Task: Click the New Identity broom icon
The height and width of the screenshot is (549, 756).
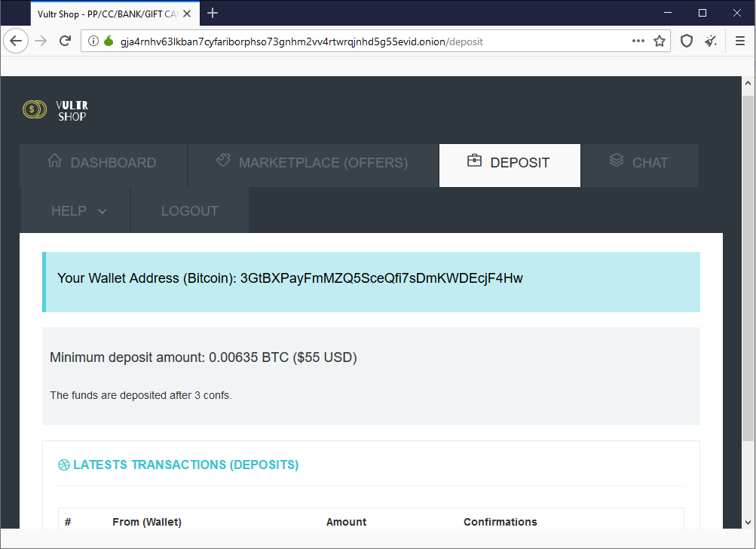Action: (711, 41)
